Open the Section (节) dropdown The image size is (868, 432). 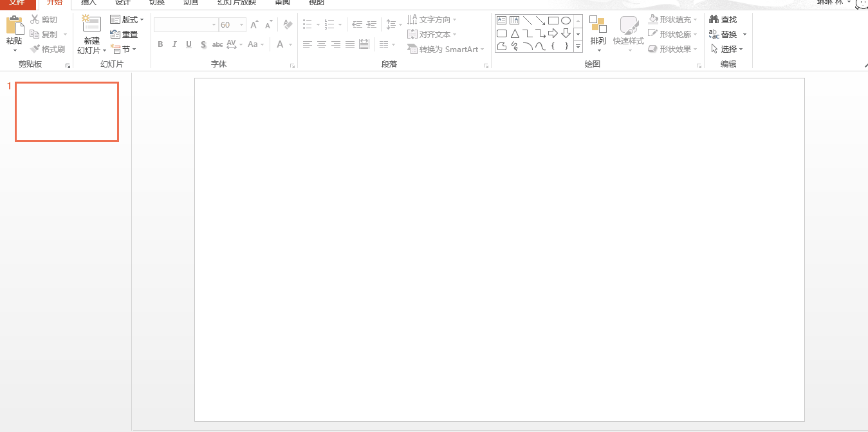(x=124, y=49)
